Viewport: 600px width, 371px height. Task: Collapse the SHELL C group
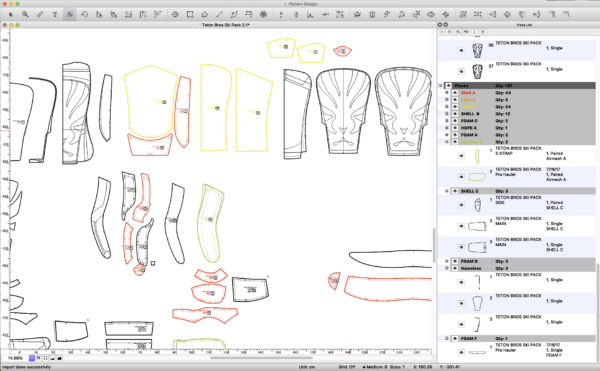point(447,191)
